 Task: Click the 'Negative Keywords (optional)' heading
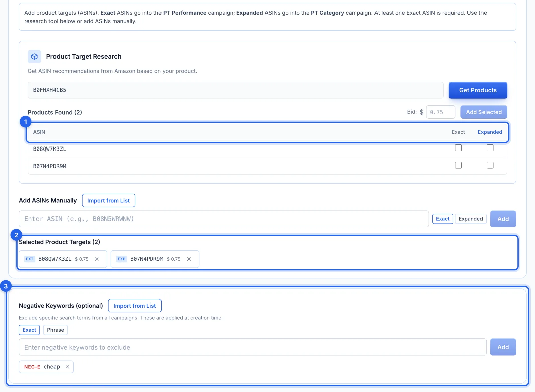coord(61,306)
